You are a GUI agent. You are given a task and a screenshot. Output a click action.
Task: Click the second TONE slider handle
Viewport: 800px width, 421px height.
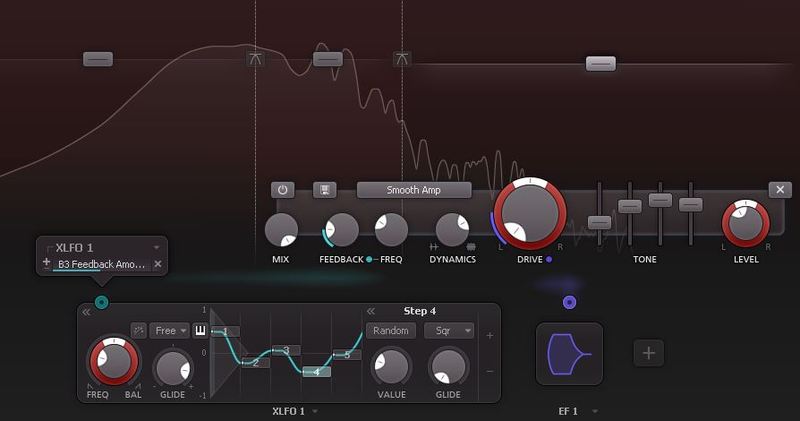tap(630, 206)
